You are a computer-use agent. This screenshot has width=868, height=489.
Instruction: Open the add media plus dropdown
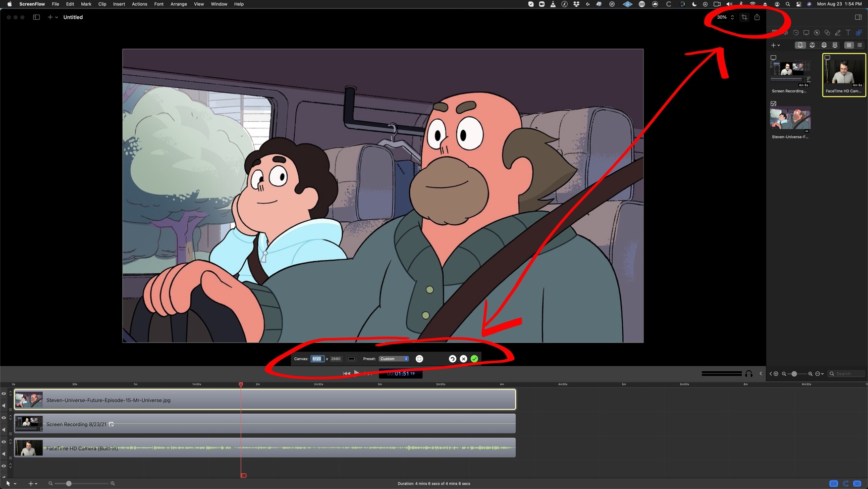[775, 45]
